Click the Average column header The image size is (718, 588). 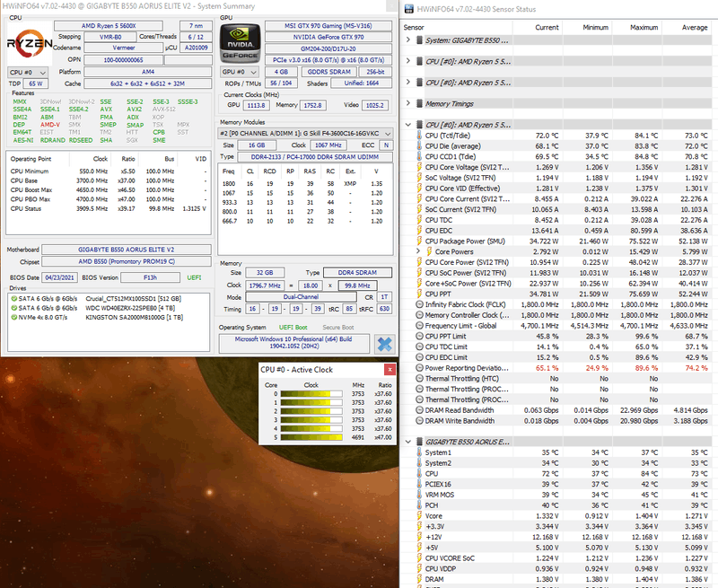(x=695, y=28)
